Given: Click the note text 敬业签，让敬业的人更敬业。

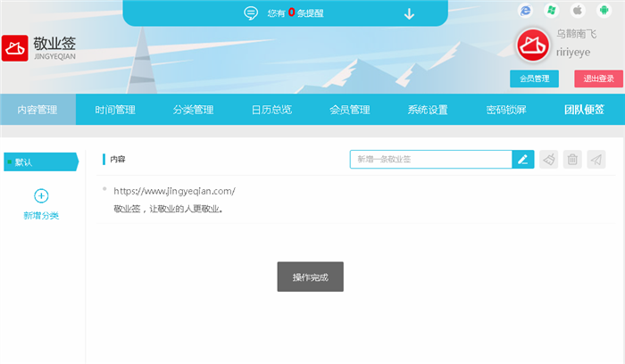Looking at the screenshot, I should click(x=168, y=209).
